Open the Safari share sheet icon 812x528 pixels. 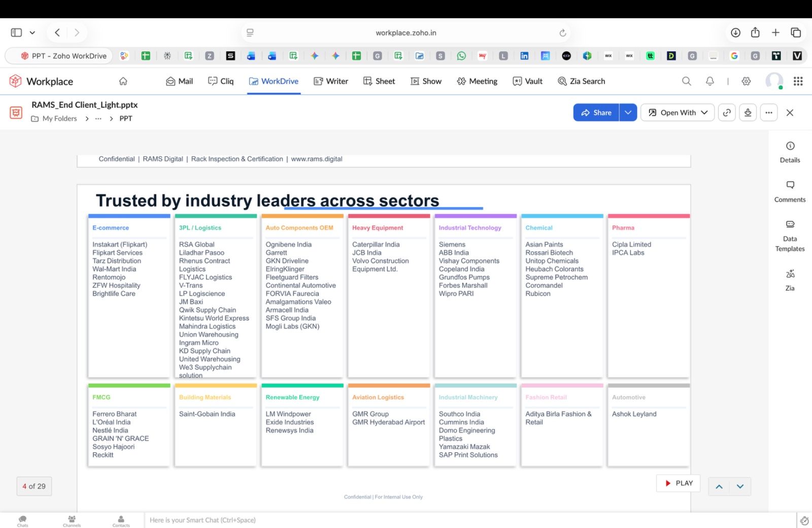pos(755,32)
